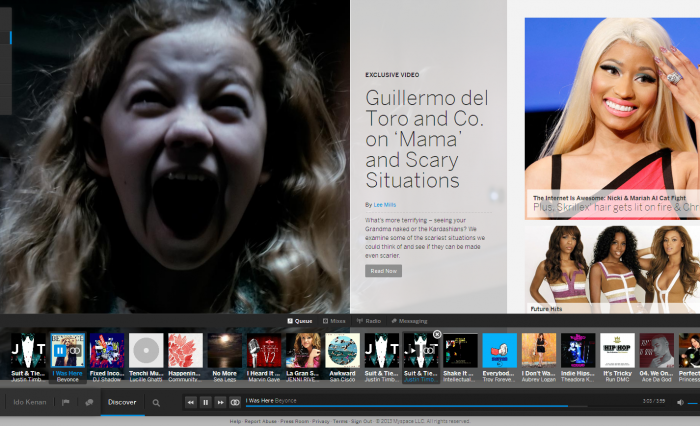
Task: Open author Lee Mills link
Action: (385, 205)
